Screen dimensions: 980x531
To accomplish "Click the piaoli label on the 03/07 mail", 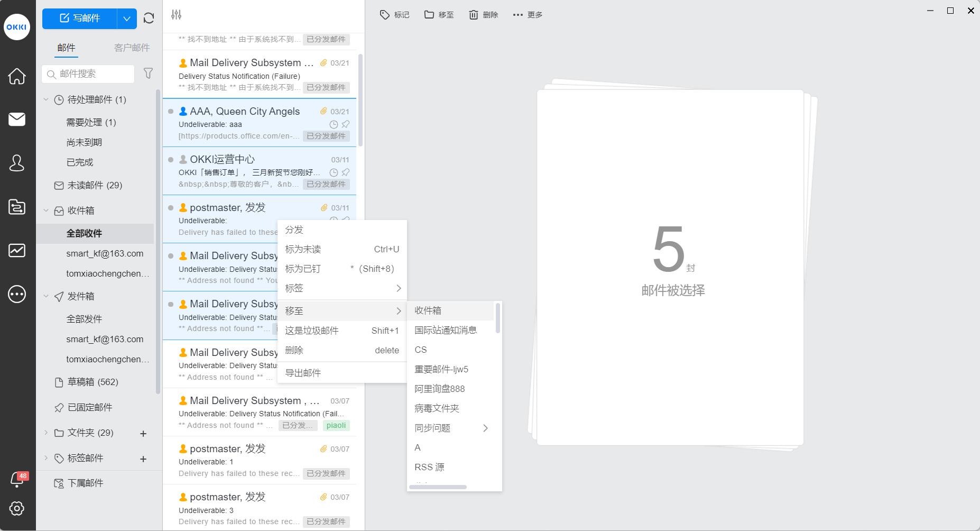I will point(336,425).
